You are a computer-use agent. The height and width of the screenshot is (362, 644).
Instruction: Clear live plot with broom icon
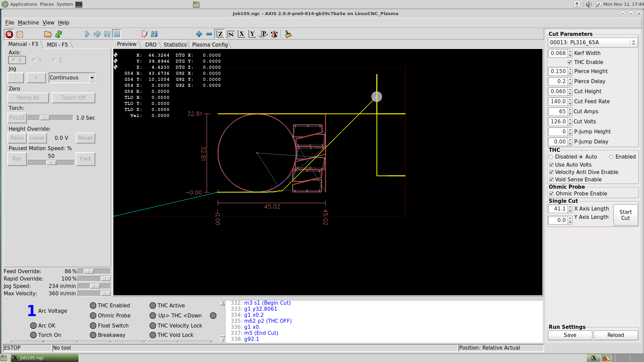[288, 34]
